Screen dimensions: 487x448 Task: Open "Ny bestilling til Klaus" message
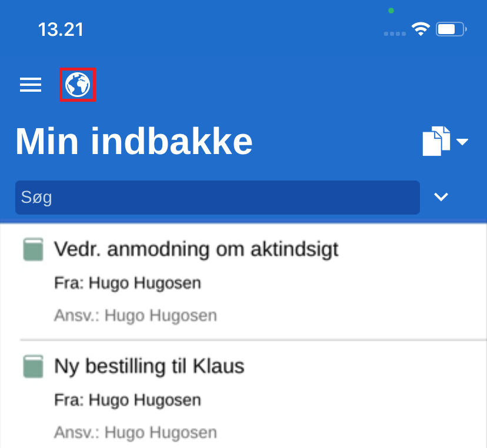coord(149,367)
